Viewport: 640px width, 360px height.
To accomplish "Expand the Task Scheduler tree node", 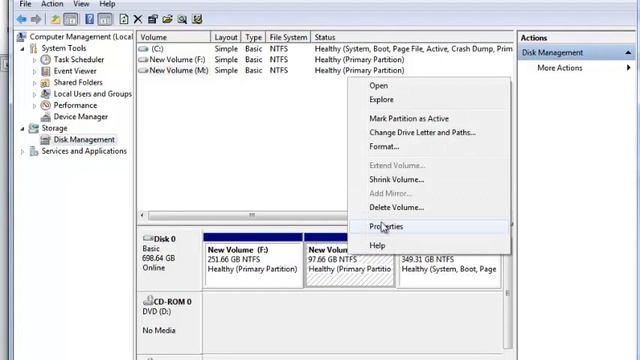I will pos(35,60).
